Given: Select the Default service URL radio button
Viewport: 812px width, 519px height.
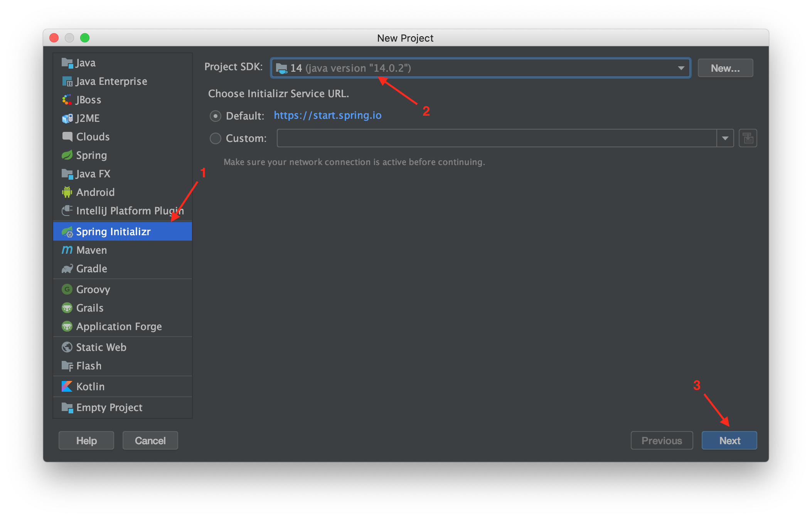Looking at the screenshot, I should (x=215, y=116).
